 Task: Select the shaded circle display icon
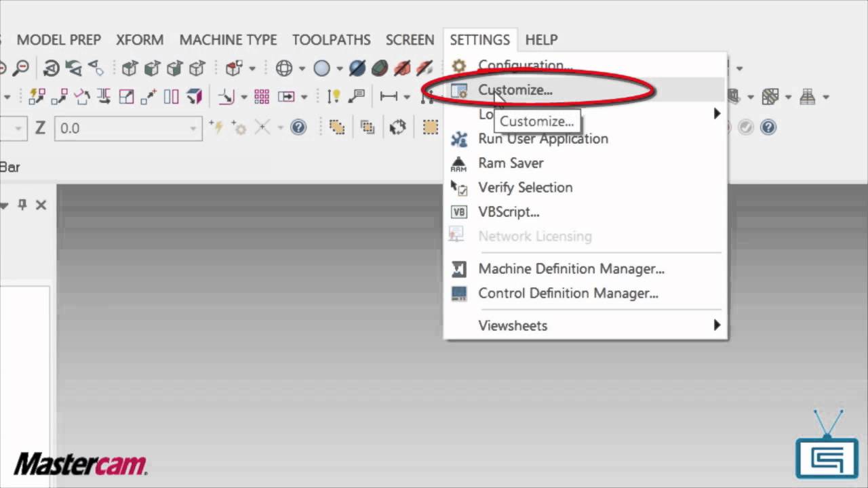click(321, 68)
